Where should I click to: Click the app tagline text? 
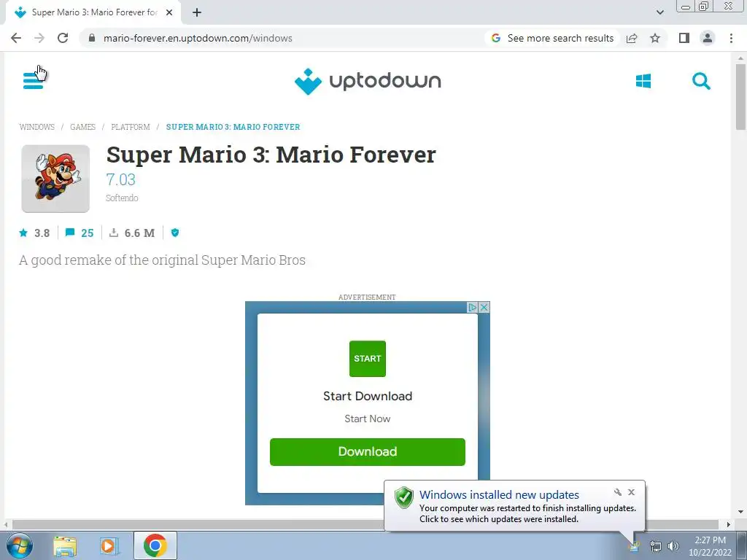[x=162, y=260]
